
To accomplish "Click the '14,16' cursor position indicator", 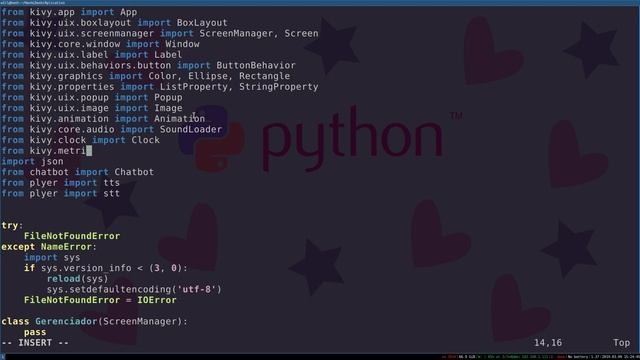I will [x=548, y=343].
